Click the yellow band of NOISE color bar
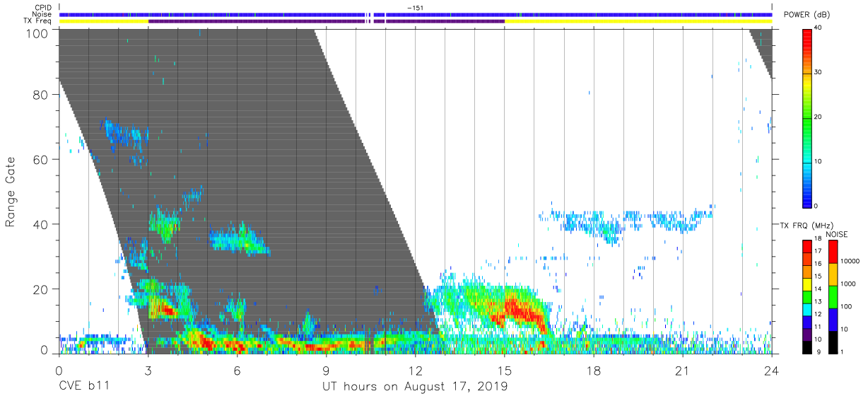 (833, 274)
